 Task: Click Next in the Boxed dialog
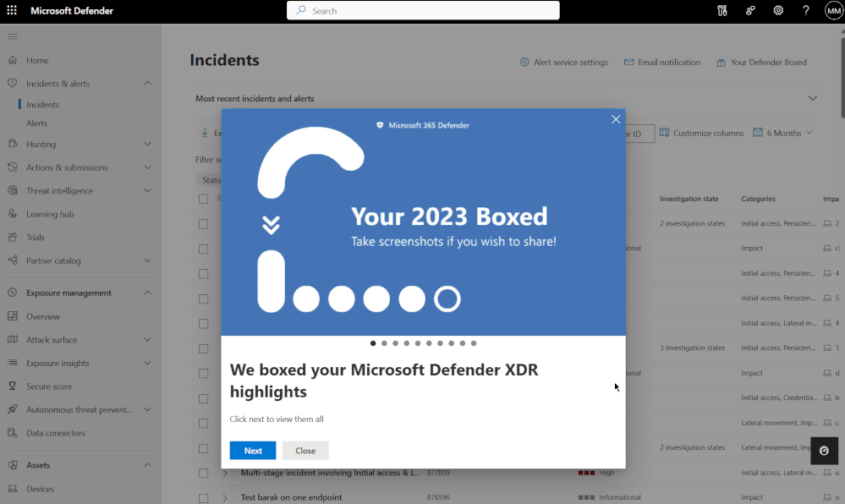pyautogui.click(x=253, y=451)
